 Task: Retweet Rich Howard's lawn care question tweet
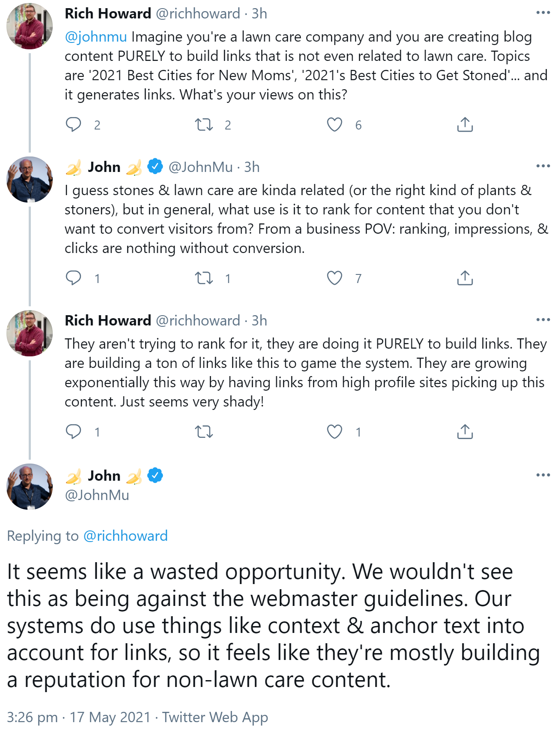pyautogui.click(x=204, y=124)
